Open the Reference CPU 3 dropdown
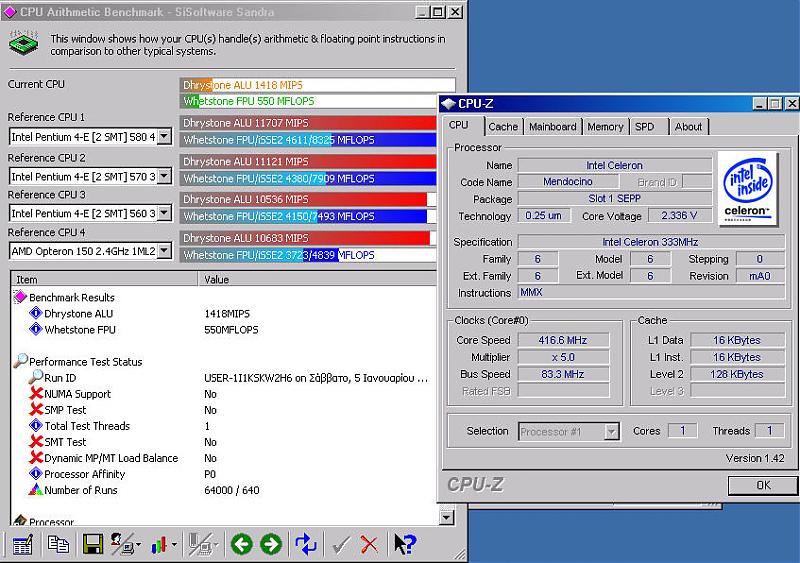 164,213
